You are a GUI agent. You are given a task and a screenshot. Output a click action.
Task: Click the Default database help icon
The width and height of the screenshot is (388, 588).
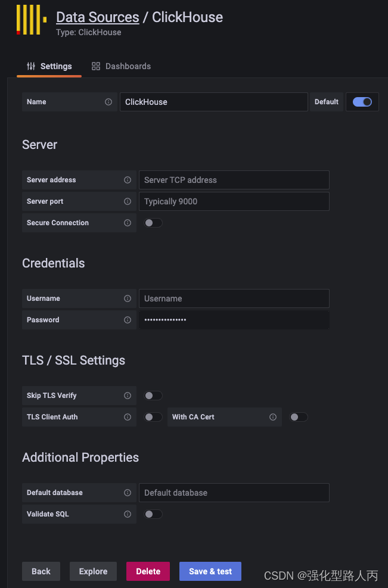[x=127, y=492]
